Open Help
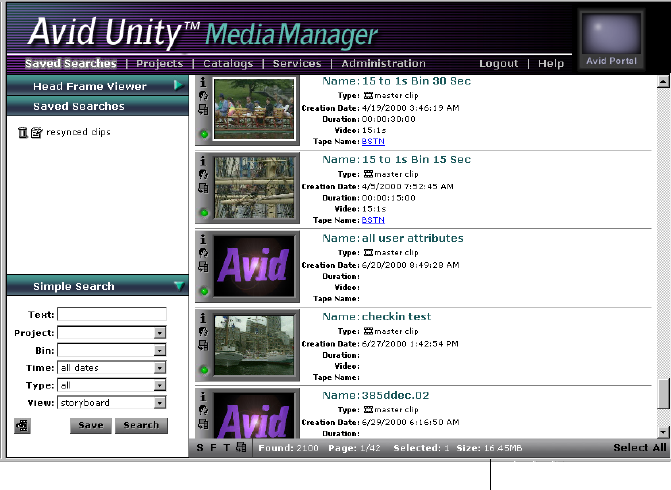The image size is (671, 490). click(x=551, y=64)
